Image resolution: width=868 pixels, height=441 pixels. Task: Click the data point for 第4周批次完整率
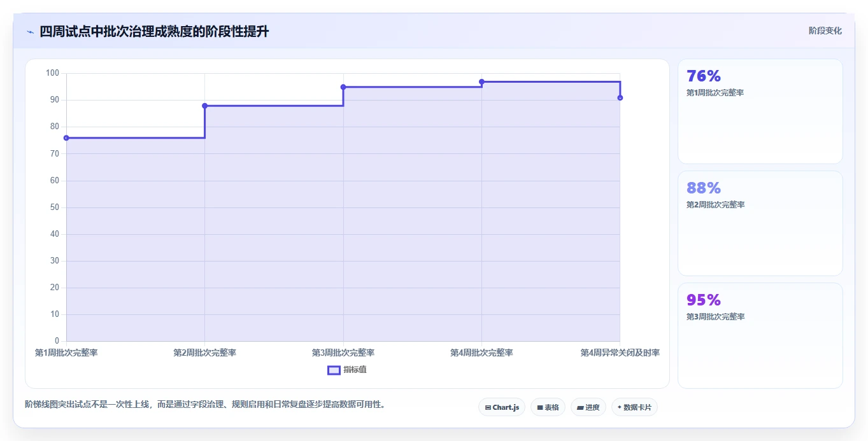coord(481,82)
